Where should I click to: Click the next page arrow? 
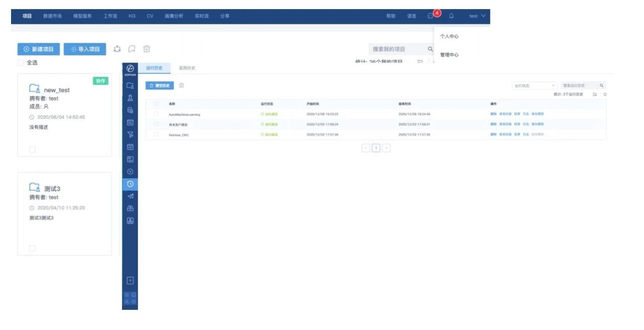(x=386, y=148)
